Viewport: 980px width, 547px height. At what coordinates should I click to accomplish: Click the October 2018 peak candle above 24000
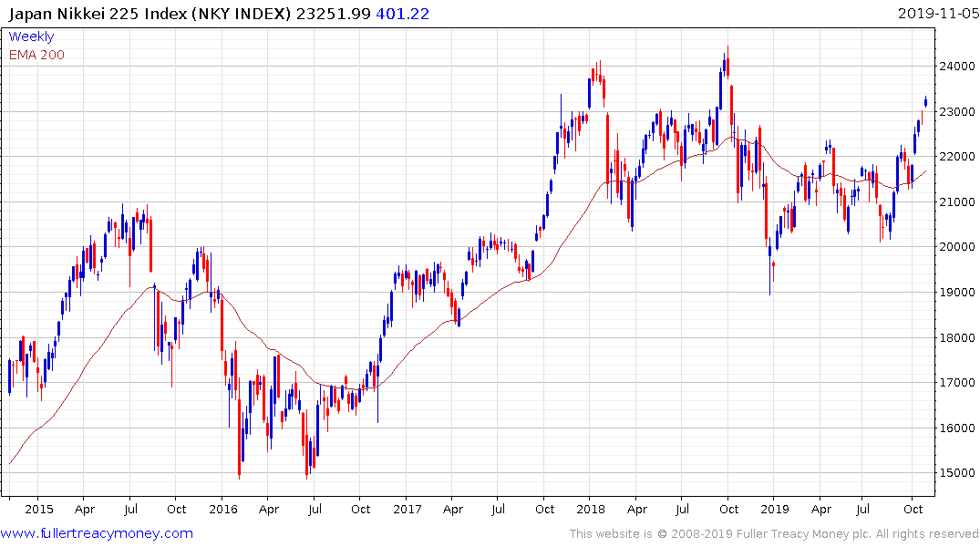pos(727,63)
